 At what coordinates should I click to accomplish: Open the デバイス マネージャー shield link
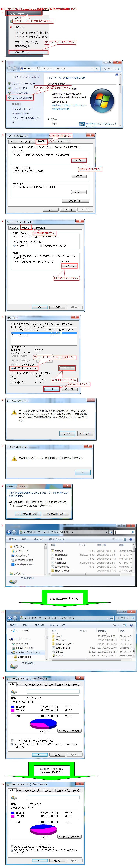(x=23, y=83)
